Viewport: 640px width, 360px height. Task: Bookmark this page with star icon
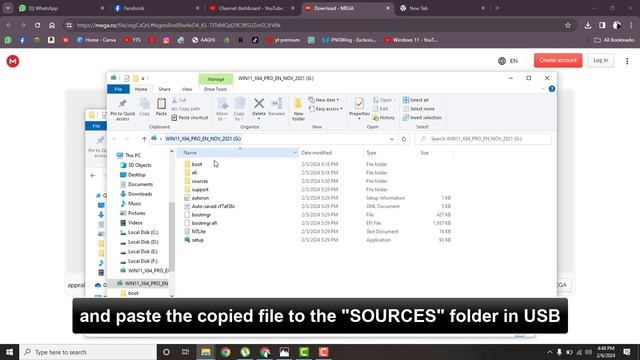click(x=568, y=25)
